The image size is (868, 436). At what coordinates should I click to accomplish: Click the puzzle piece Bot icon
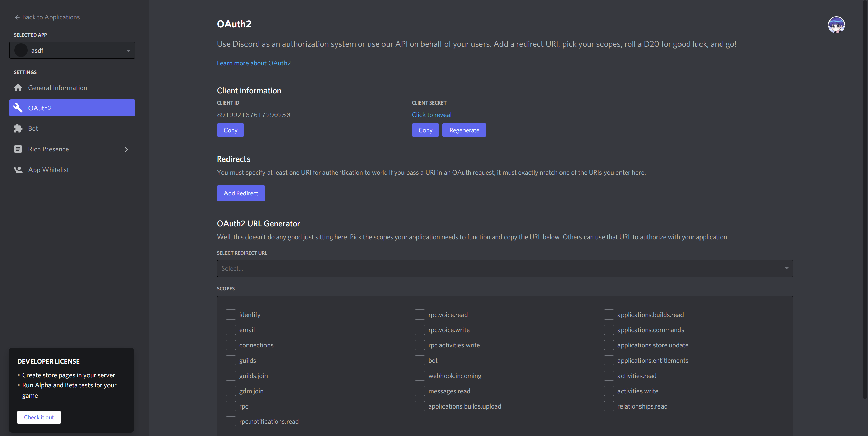[x=18, y=128]
